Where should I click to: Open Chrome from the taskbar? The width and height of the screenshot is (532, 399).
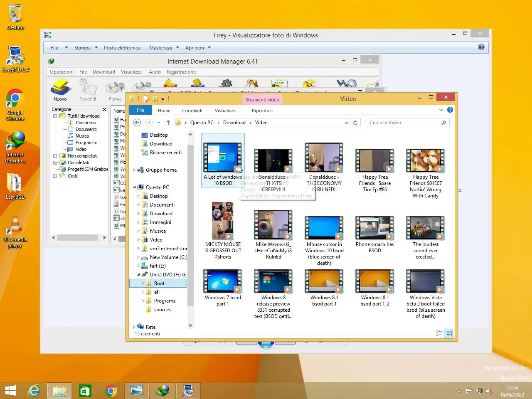click(x=111, y=391)
